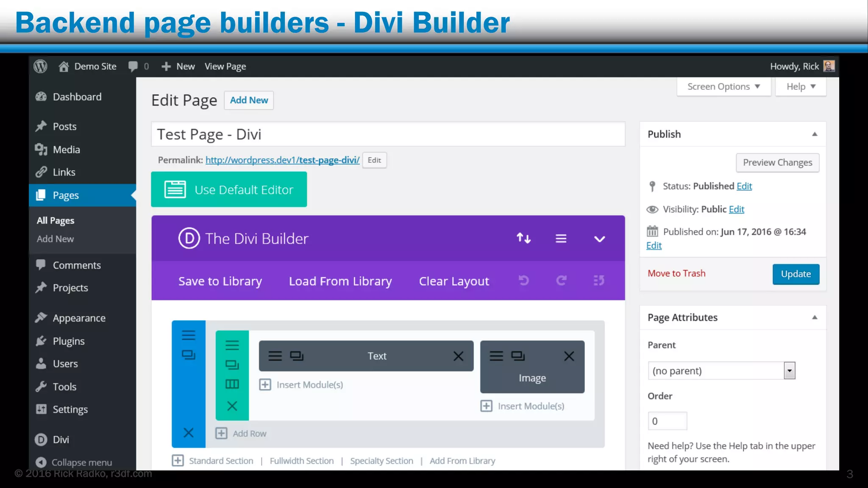This screenshot has width=868, height=488.
Task: Clone the Image module
Action: tap(518, 356)
